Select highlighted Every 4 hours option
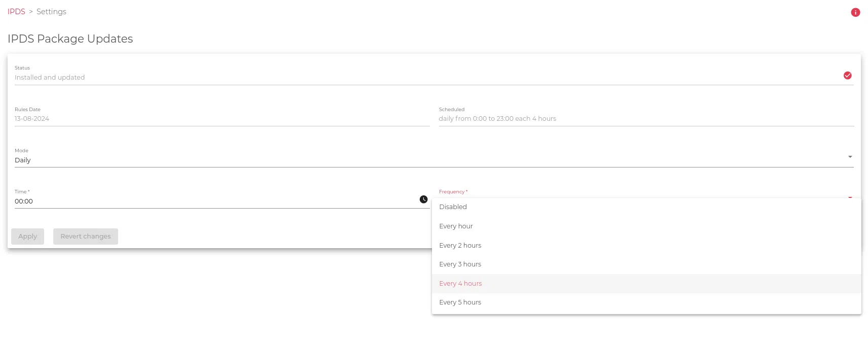This screenshot has height=338, width=868. click(x=460, y=284)
